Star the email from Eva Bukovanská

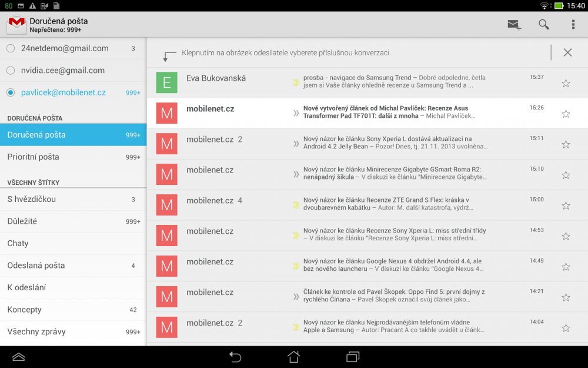[565, 82]
